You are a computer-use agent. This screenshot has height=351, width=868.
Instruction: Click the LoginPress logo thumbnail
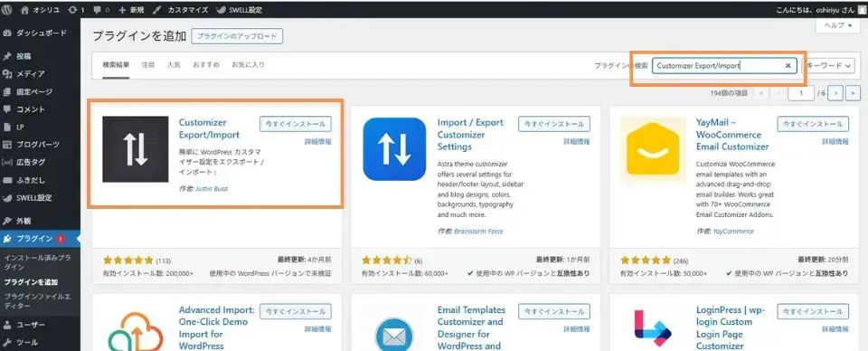(x=653, y=327)
